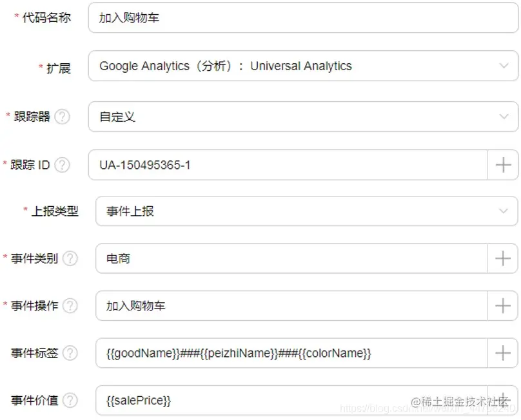Image resolution: width=521 pixels, height=420 pixels.
Task: Click the 事件标签 label text
Action: [35, 353]
